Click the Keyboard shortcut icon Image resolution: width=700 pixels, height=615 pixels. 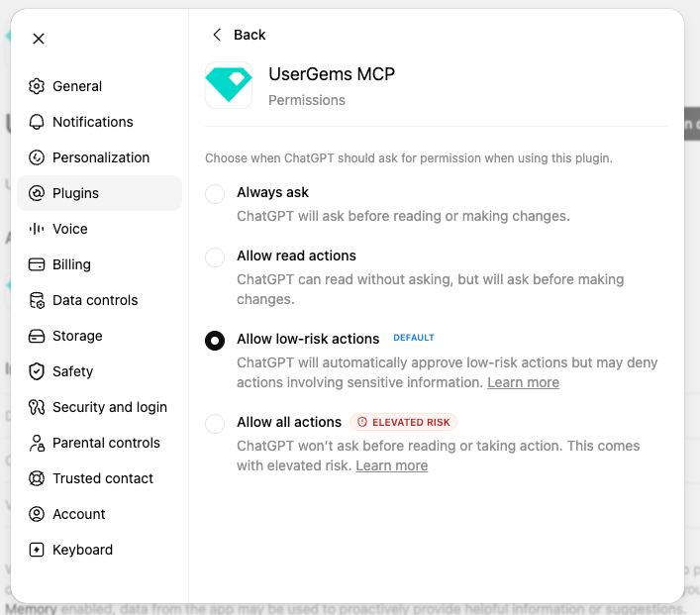click(37, 550)
